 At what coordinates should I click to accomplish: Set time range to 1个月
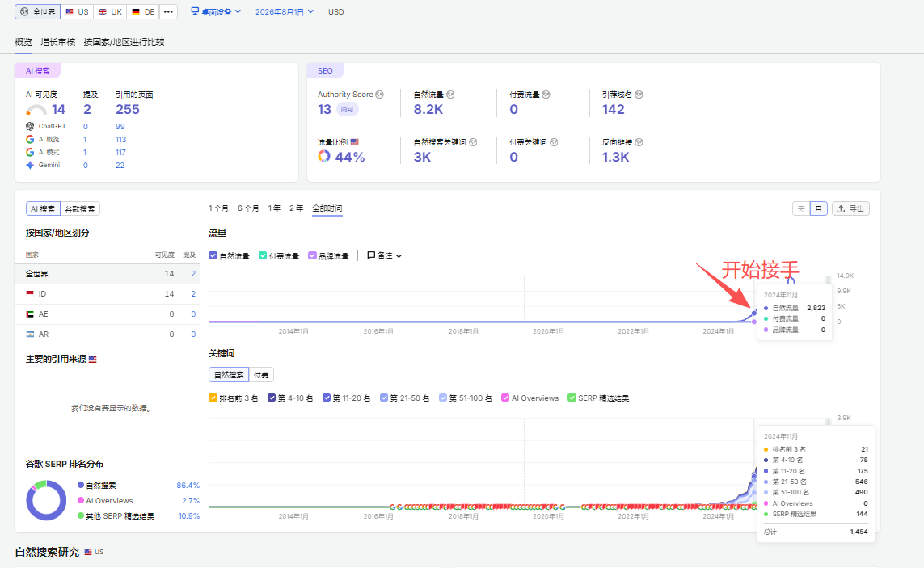coord(218,208)
